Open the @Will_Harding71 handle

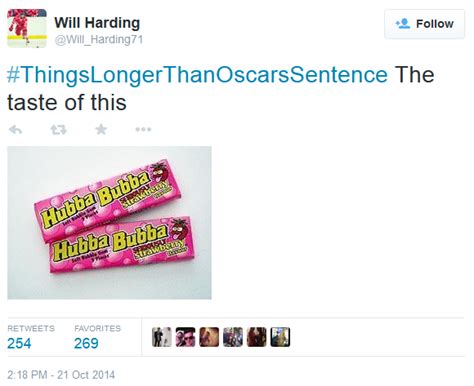99,40
